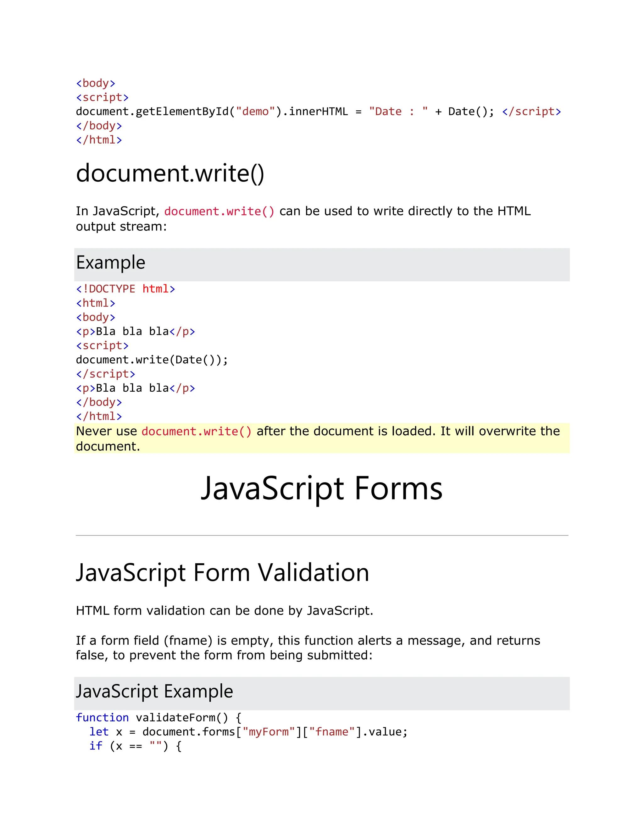The width and height of the screenshot is (644, 833).
Task: Click the <!DOCTYPE html> code line
Action: coord(125,289)
